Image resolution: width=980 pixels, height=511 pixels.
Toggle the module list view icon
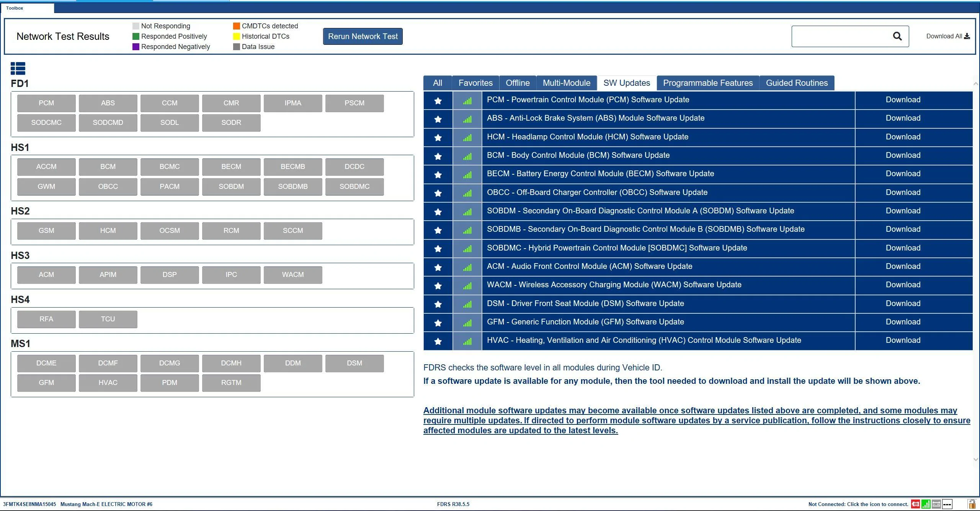click(18, 69)
